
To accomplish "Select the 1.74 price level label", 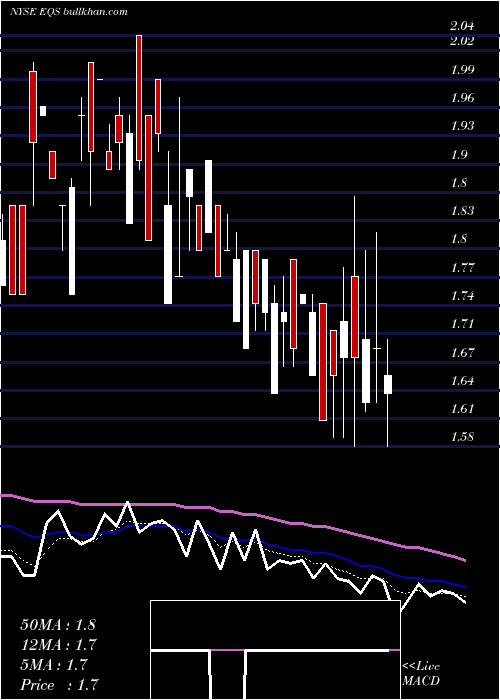I will (462, 295).
